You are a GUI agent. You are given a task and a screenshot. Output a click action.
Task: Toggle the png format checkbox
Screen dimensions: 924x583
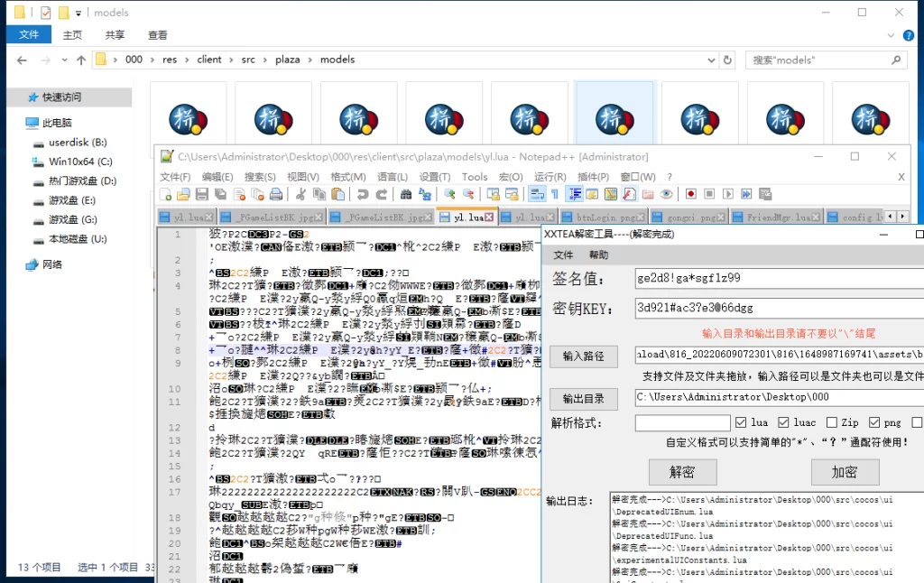point(873,422)
